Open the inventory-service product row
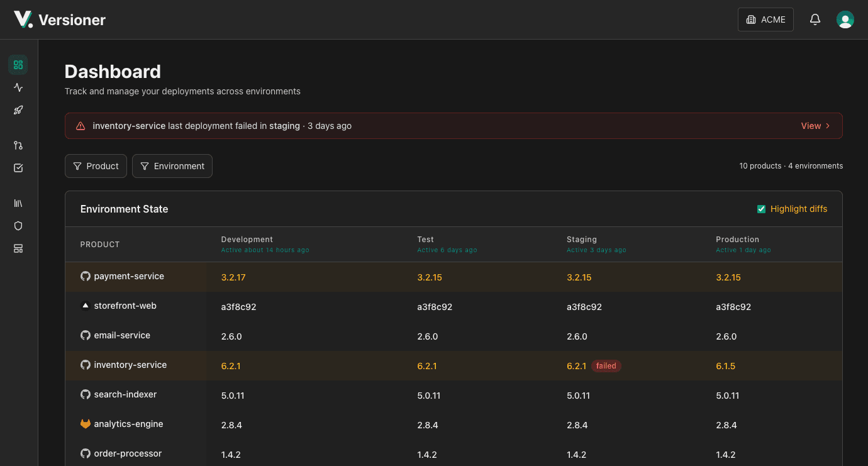The height and width of the screenshot is (466, 868). (453, 365)
